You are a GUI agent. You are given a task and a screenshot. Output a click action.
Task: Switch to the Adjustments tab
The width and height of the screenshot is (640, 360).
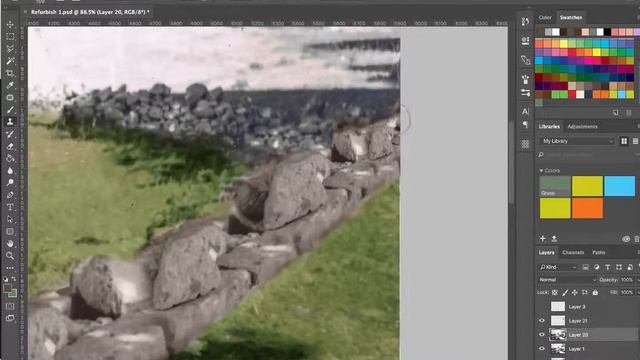tap(582, 127)
